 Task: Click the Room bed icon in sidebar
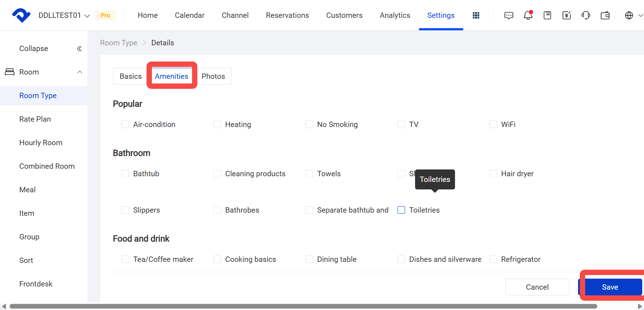(x=10, y=72)
